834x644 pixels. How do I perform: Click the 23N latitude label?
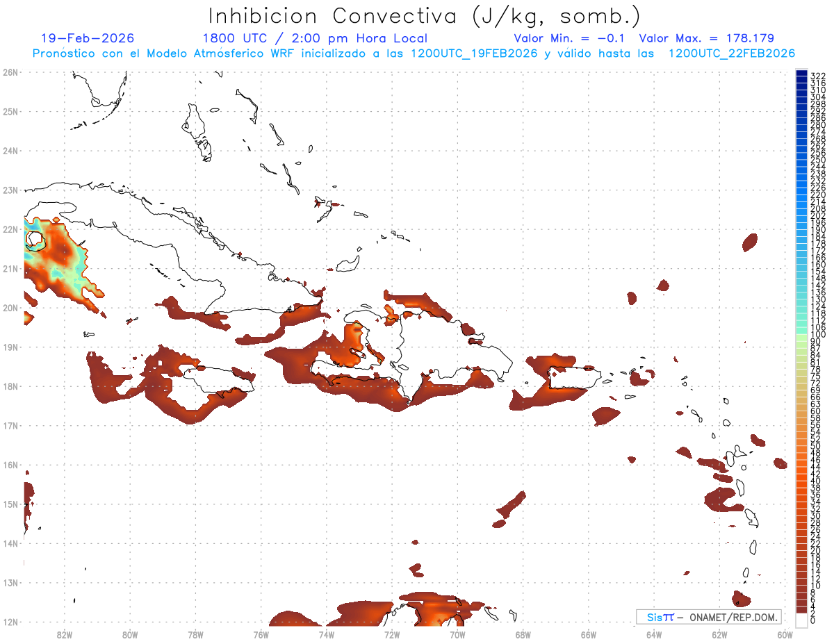pos(10,190)
